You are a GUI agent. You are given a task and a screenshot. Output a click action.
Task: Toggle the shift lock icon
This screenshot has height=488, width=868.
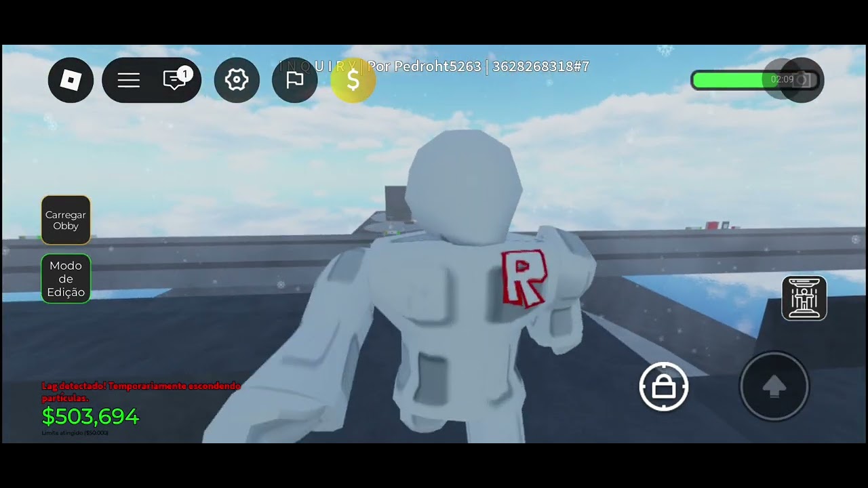tap(664, 387)
